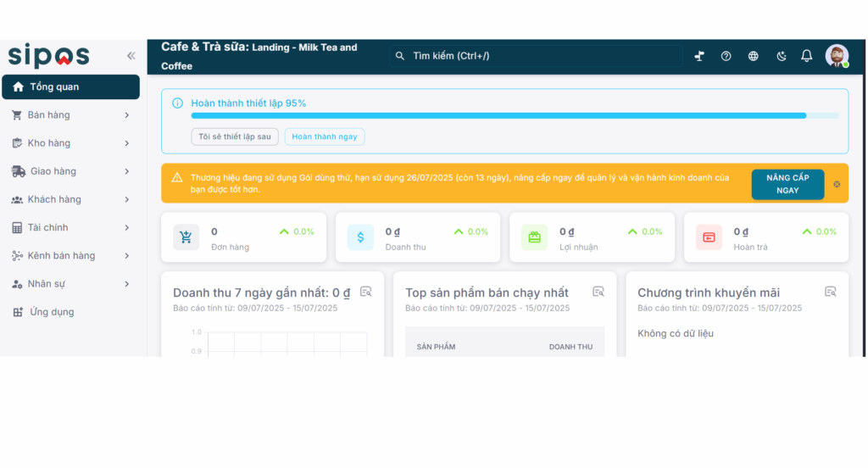Click the setup completion progress bar

click(514, 115)
